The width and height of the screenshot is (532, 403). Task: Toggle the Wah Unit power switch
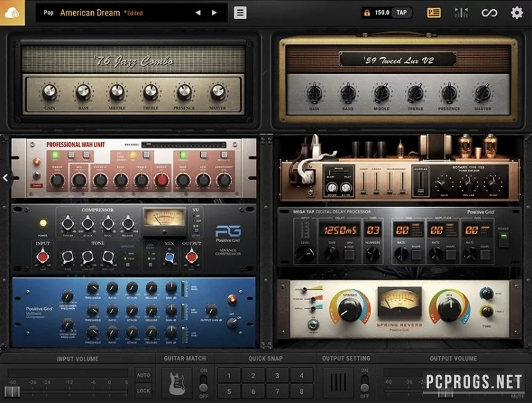pos(37,176)
